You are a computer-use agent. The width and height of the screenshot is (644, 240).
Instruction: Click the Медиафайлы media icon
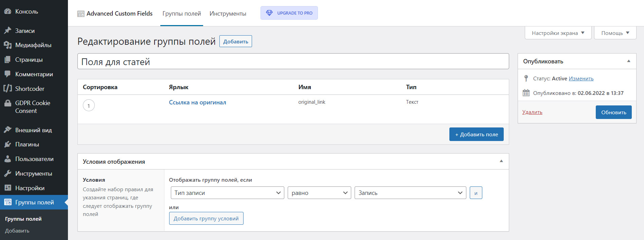pos(7,45)
